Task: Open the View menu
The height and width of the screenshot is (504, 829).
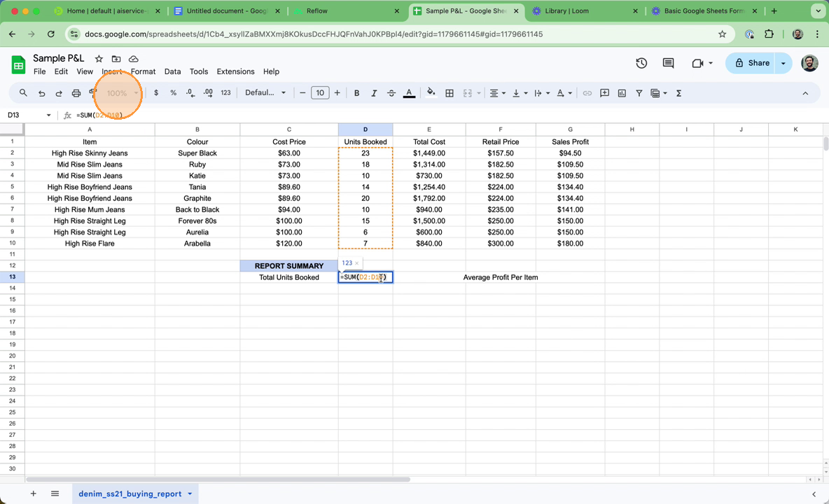Action: tap(85, 71)
